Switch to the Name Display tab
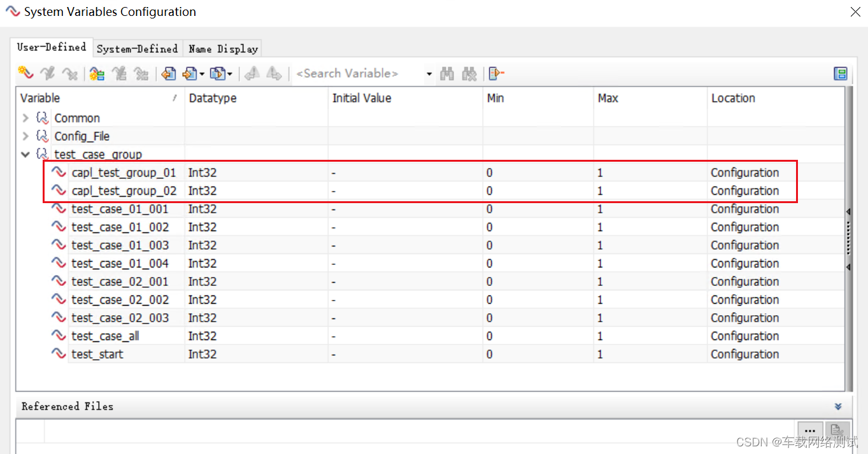Viewport: 868px width, 454px height. click(x=222, y=48)
